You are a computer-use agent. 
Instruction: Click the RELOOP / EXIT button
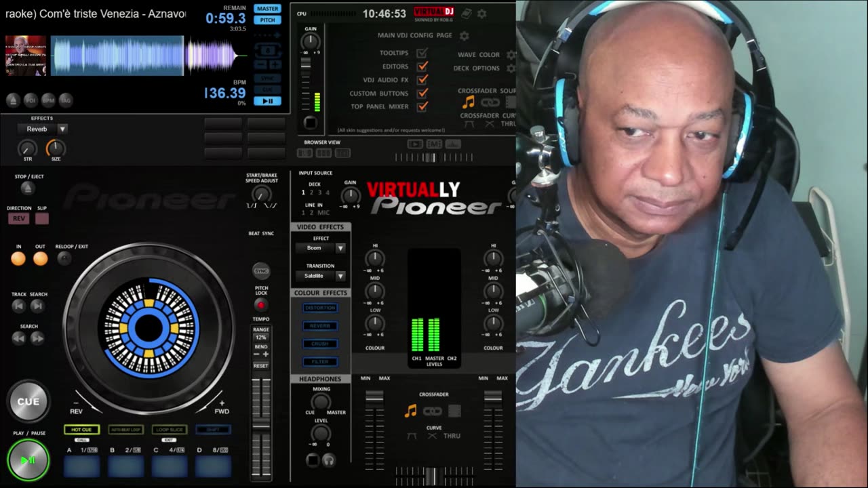[x=64, y=258]
